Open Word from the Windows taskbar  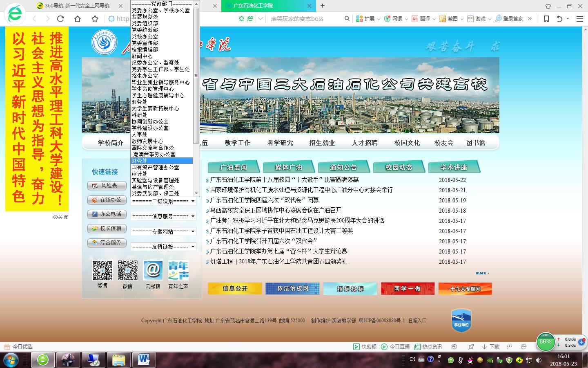[143, 360]
